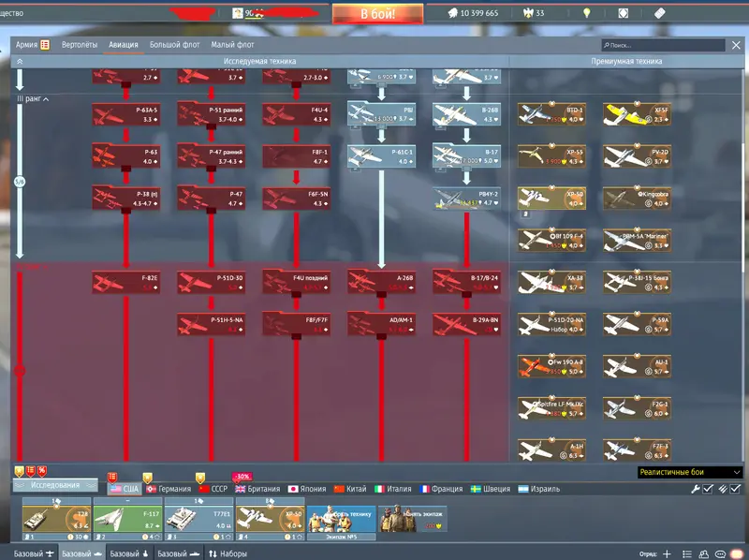Select the premium XF5F yellow aircraft

tap(637, 114)
